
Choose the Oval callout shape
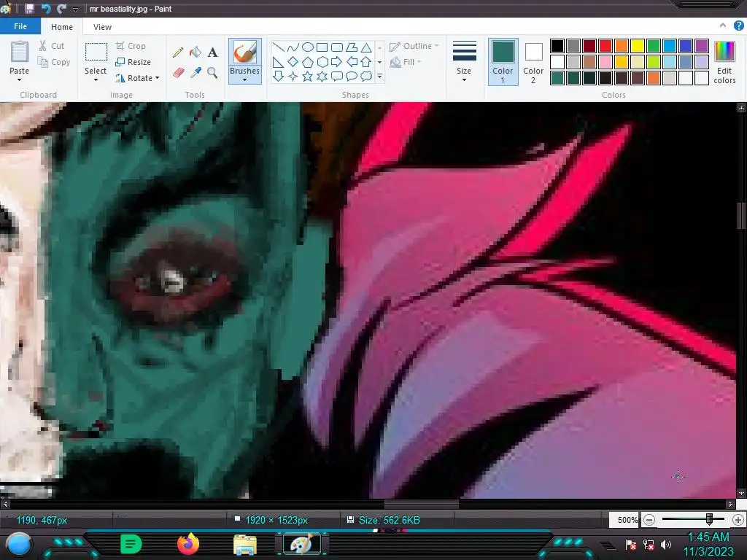(352, 76)
